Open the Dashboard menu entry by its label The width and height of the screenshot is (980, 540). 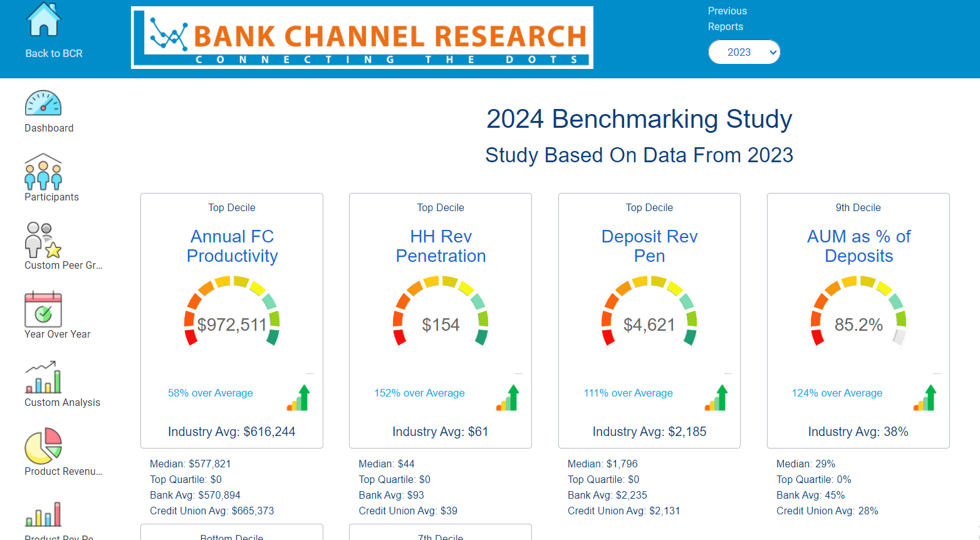click(49, 128)
